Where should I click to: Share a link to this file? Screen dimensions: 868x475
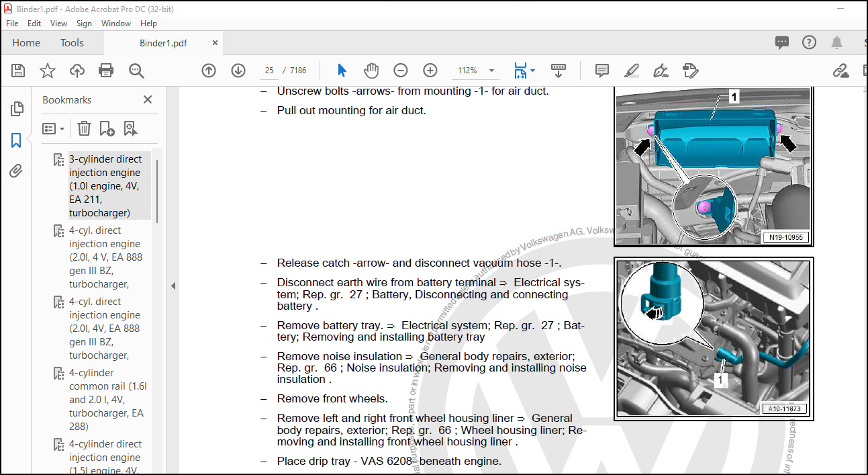[840, 71]
